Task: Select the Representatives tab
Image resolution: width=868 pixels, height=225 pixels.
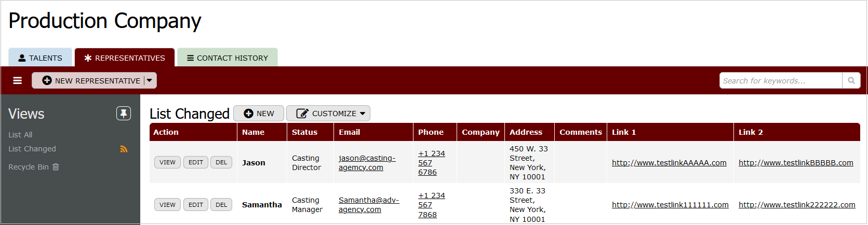Action: [x=125, y=58]
